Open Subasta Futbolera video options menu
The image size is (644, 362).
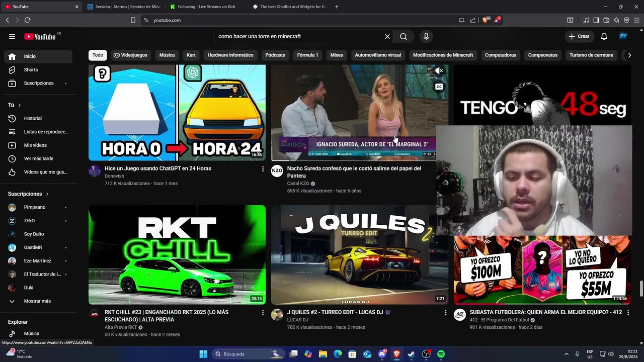[628, 313]
